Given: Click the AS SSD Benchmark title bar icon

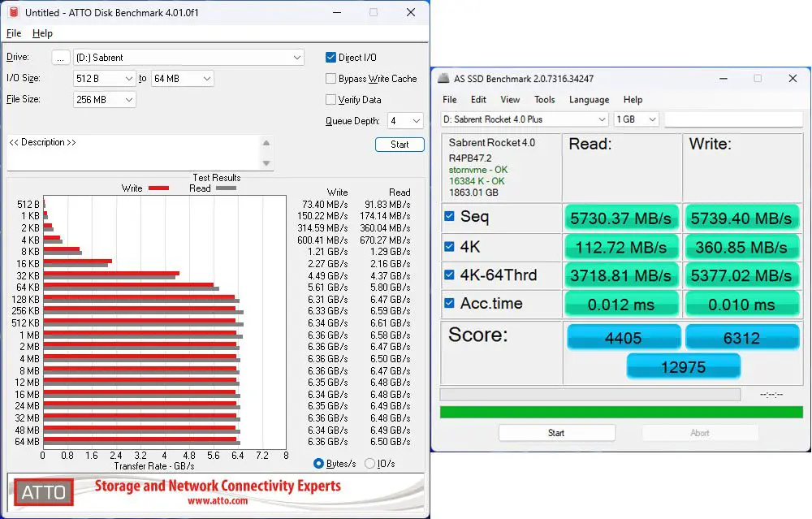Looking at the screenshot, I should [x=443, y=78].
